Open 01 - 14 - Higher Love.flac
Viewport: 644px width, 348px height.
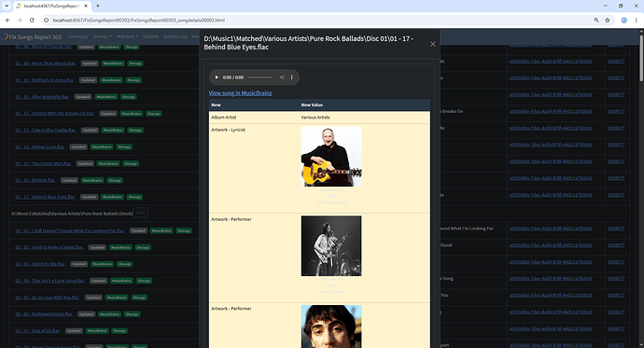40,146
